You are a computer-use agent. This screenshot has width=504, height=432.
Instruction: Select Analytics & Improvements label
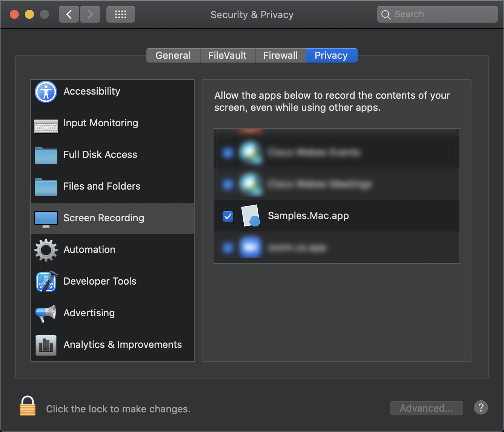click(x=123, y=345)
